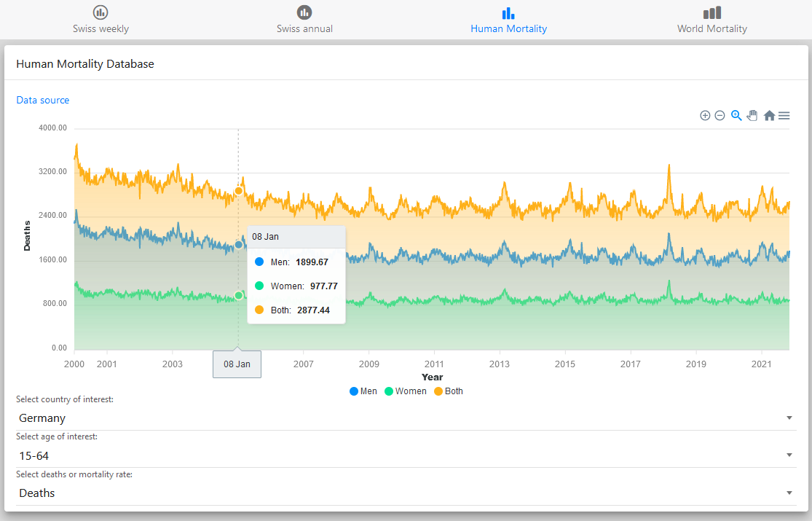
Task: Click the chart zoom in icon
Action: coord(705,115)
